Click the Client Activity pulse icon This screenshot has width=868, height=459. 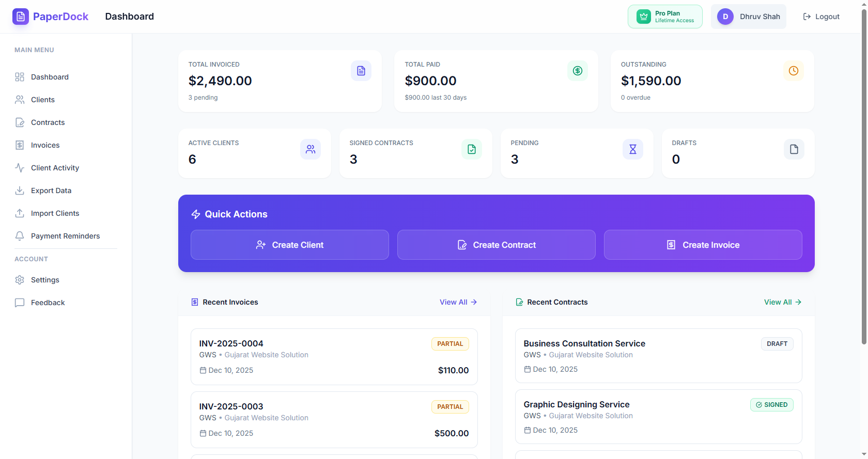coord(20,168)
